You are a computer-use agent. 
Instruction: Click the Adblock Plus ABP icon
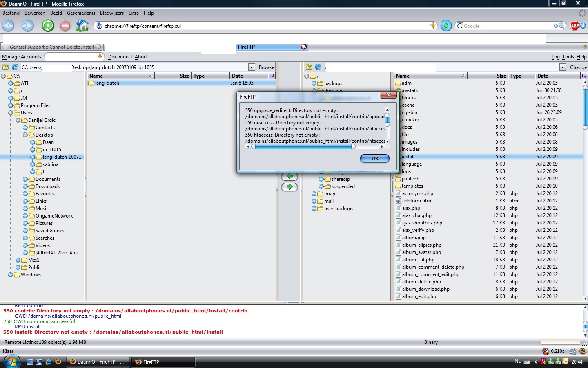click(x=575, y=26)
